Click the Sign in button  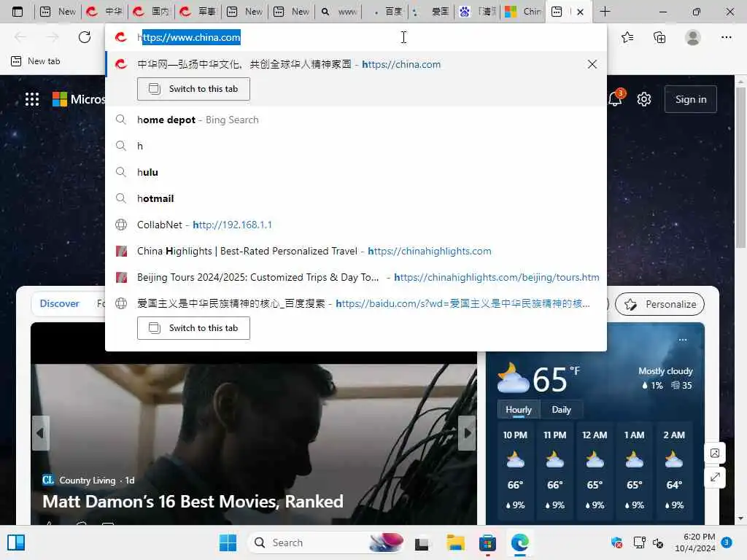click(x=691, y=99)
